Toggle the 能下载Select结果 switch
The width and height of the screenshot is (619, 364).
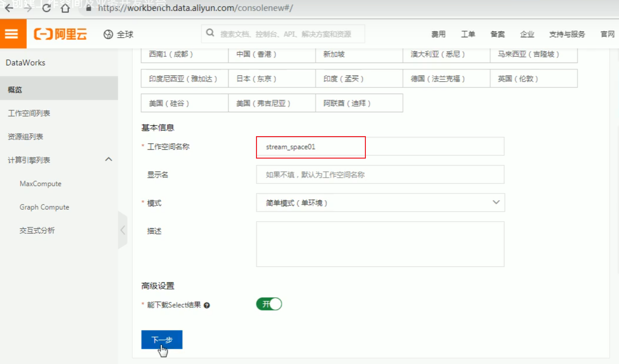pos(269,304)
